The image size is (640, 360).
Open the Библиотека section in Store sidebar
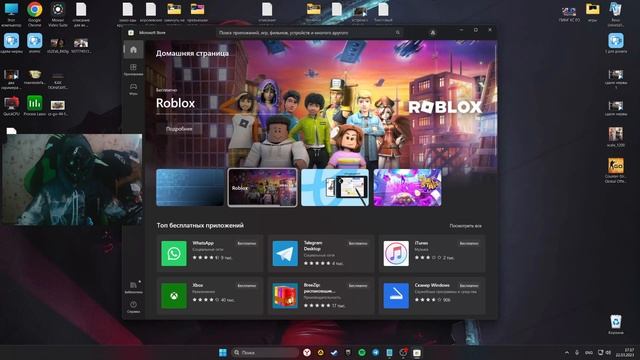[x=133, y=287]
